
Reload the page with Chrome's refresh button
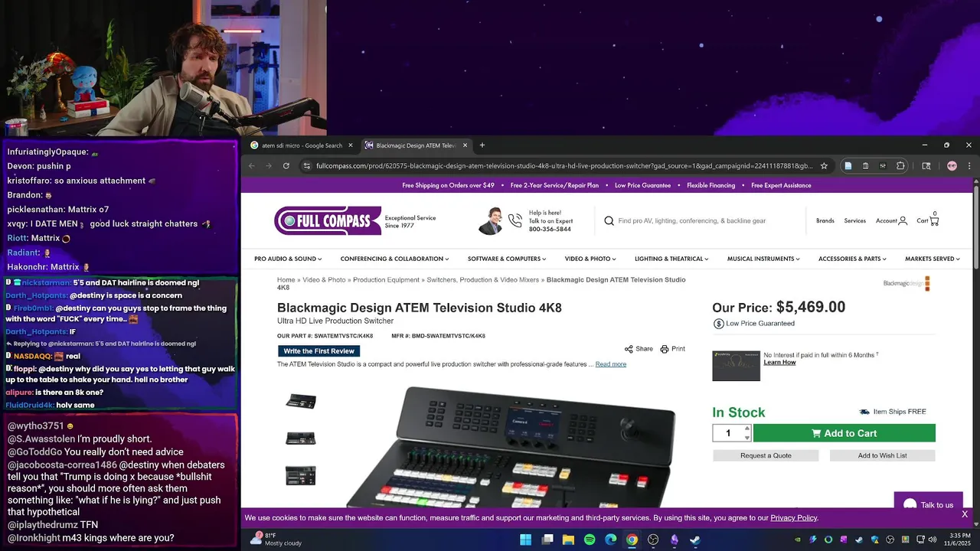click(286, 165)
